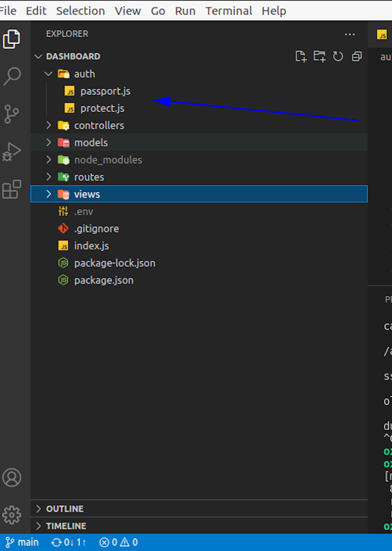This screenshot has height=551, width=392.
Task: Click the main branch indicator in status bar
Action: click(21, 542)
